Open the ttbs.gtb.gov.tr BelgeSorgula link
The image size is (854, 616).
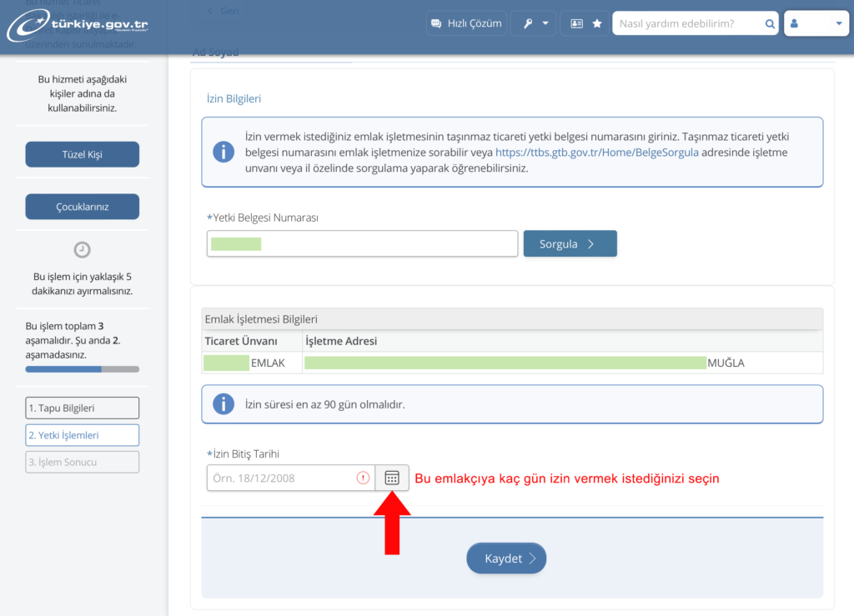596,153
